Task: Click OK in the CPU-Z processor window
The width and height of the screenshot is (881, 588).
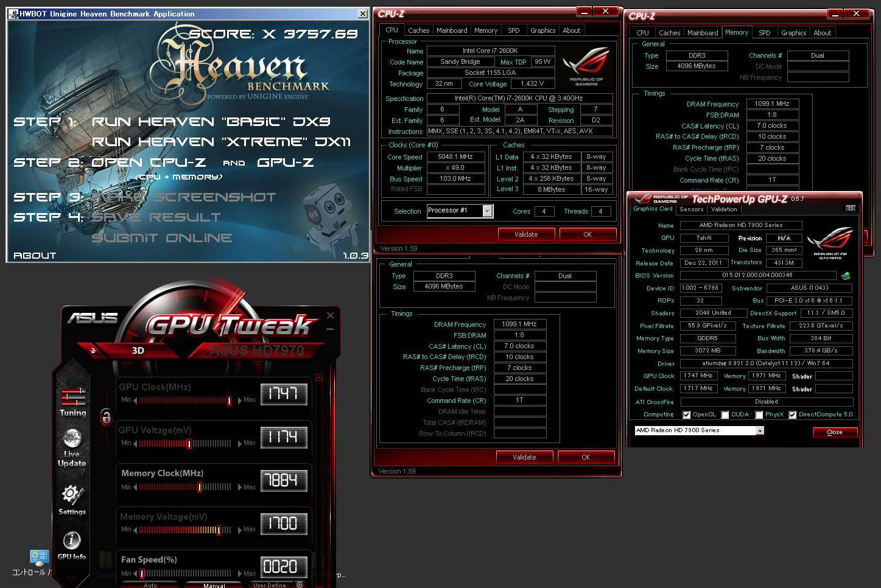Action: [x=588, y=234]
